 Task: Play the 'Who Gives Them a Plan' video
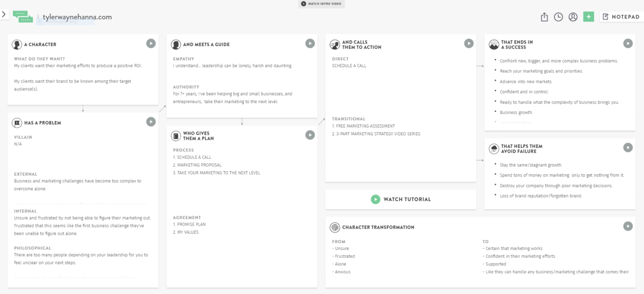(x=310, y=135)
